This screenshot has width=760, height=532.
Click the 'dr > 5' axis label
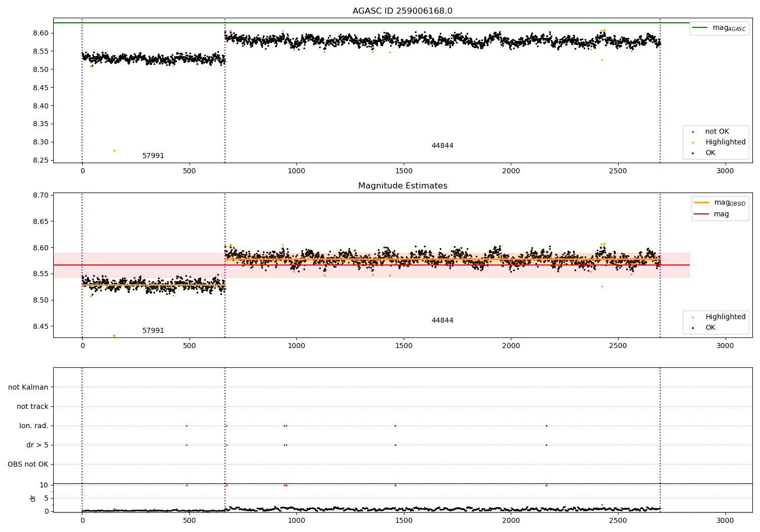(x=37, y=445)
